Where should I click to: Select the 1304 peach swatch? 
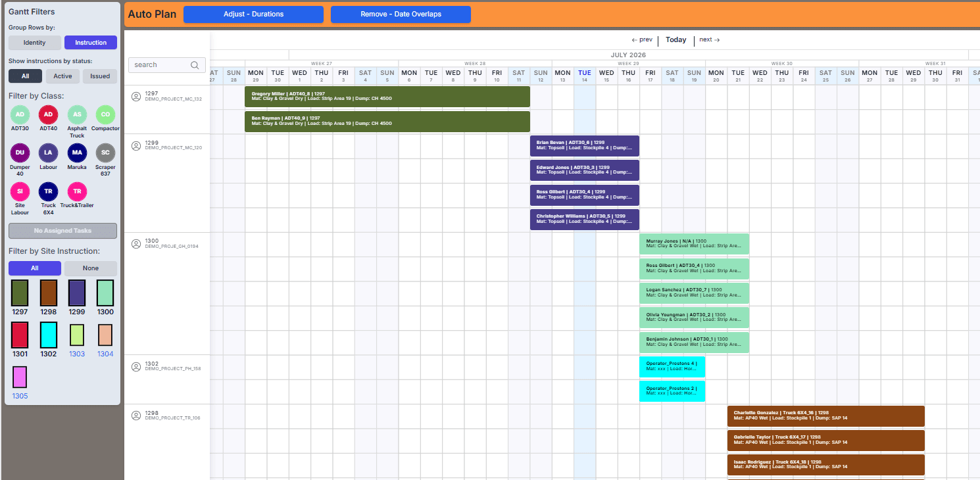105,335
